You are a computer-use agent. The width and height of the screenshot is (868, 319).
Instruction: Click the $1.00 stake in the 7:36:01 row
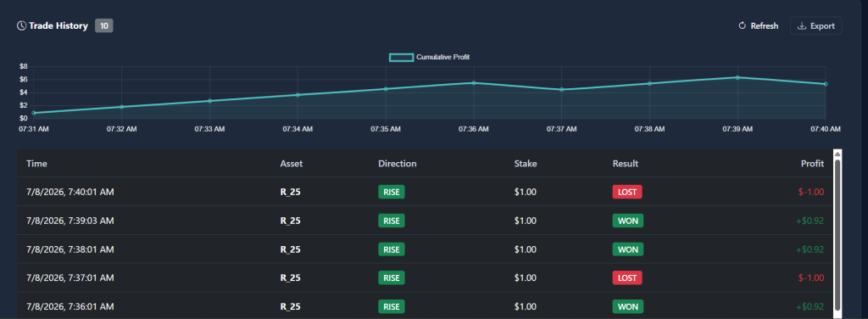pyautogui.click(x=525, y=306)
